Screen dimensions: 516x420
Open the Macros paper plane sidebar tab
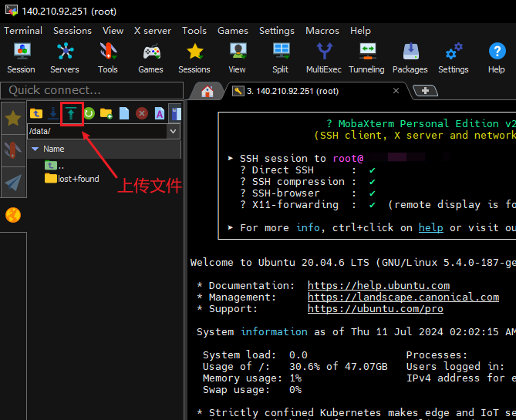tap(13, 183)
